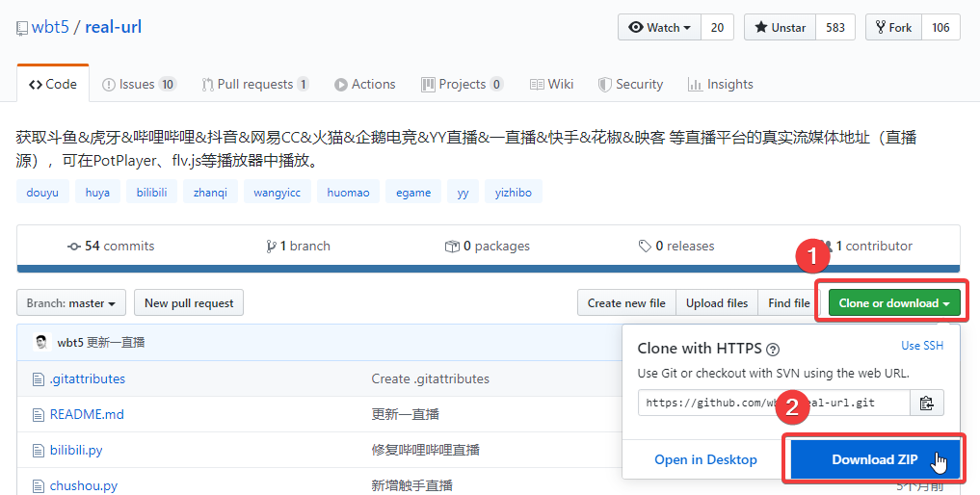Click the bilibili topic tag
This screenshot has width=980, height=495.
coord(152,192)
